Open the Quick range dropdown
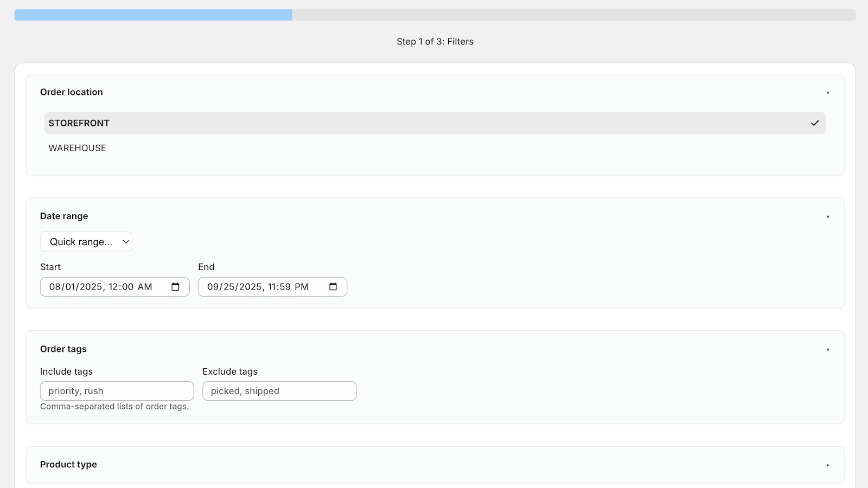The width and height of the screenshot is (868, 488). pos(86,242)
